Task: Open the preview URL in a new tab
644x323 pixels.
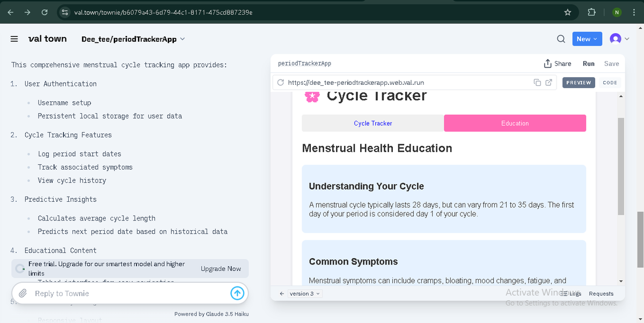Action: pos(548,83)
